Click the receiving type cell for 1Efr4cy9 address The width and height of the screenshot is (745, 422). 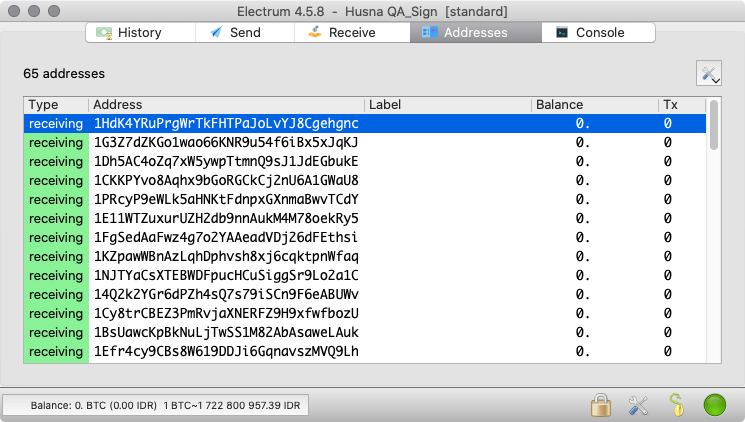click(56, 352)
